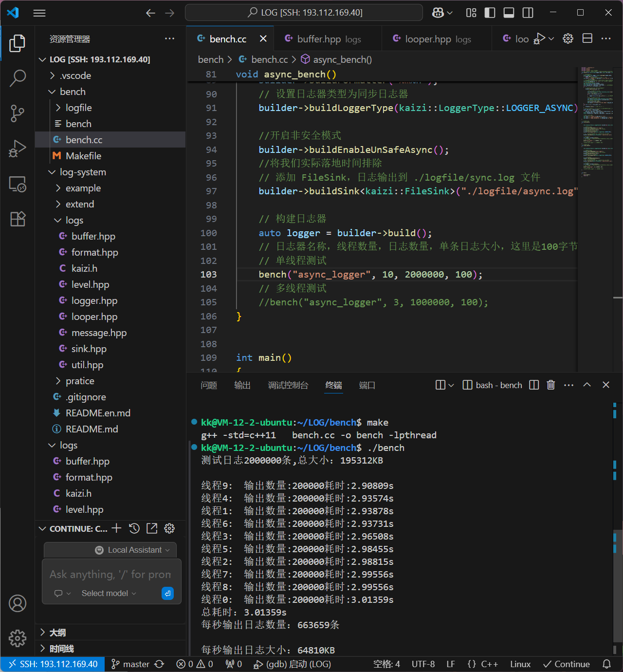View Continue chat history
The width and height of the screenshot is (623, 672).
click(x=134, y=528)
